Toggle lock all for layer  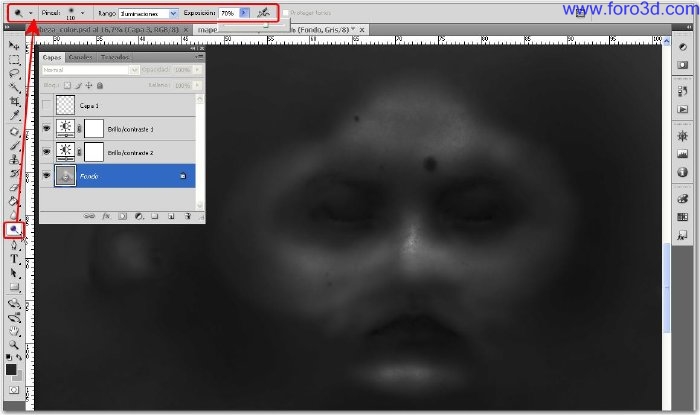point(100,85)
